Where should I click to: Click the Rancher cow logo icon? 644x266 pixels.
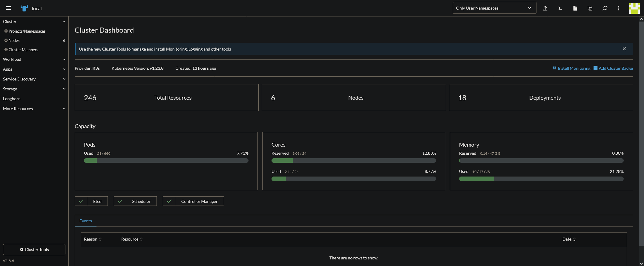pyautogui.click(x=24, y=8)
